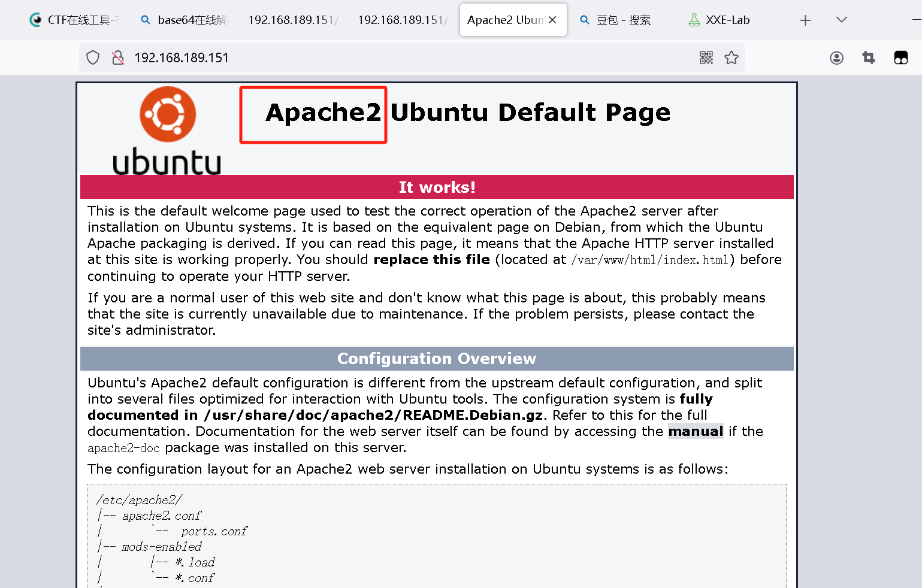The width and height of the screenshot is (922, 588).
Task: Click the replace this file bold text
Action: (431, 259)
